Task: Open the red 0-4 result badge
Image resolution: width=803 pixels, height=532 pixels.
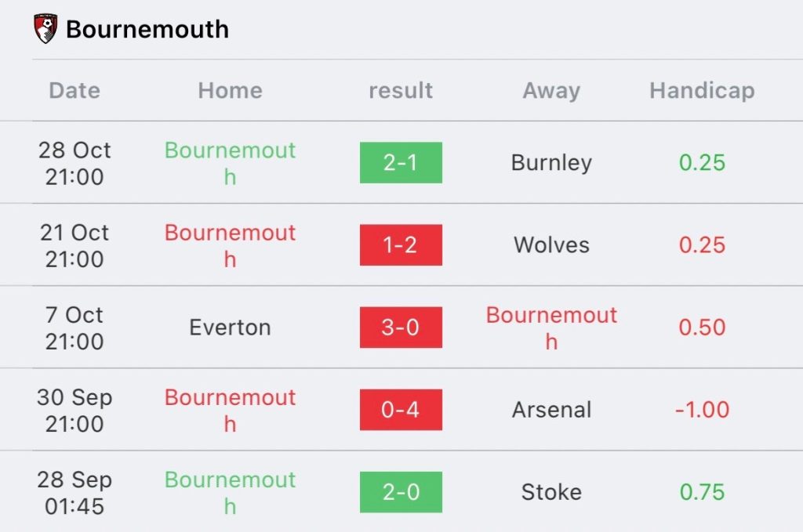Action: [x=401, y=410]
